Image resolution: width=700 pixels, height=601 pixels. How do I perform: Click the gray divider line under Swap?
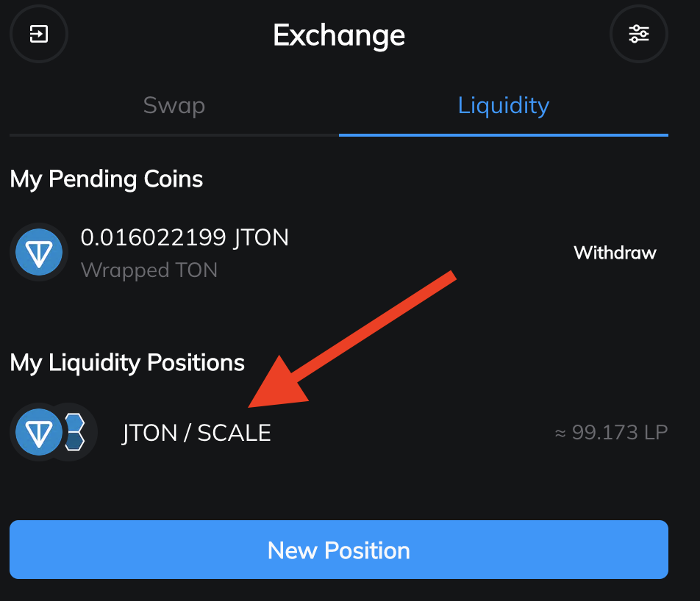coord(174,135)
